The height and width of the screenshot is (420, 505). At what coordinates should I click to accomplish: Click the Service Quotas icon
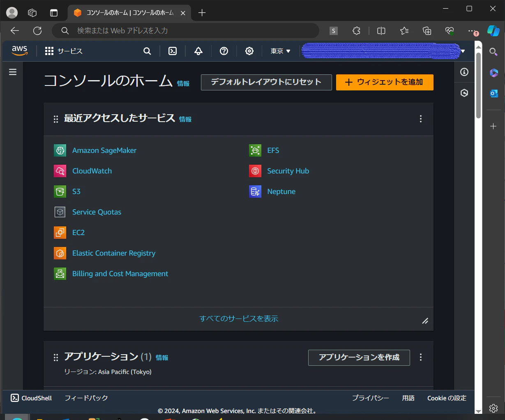pyautogui.click(x=60, y=212)
